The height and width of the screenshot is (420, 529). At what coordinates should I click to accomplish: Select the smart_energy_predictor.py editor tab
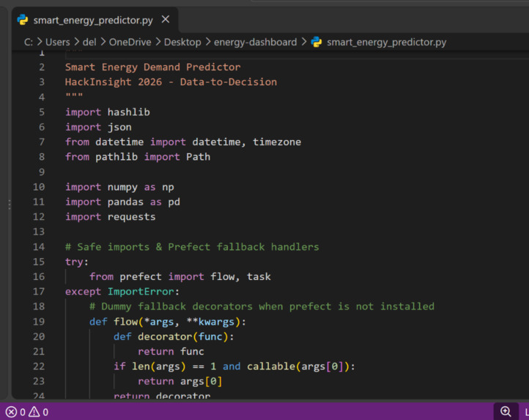coord(95,20)
